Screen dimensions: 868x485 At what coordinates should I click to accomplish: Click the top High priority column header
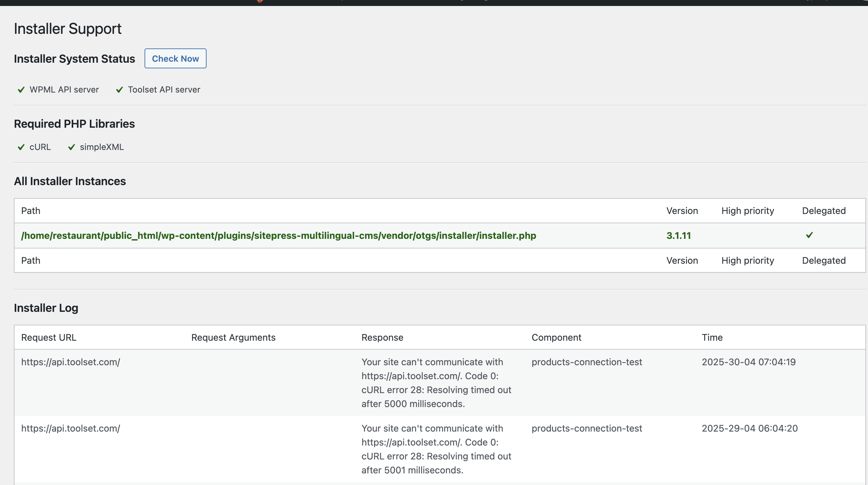coord(748,211)
